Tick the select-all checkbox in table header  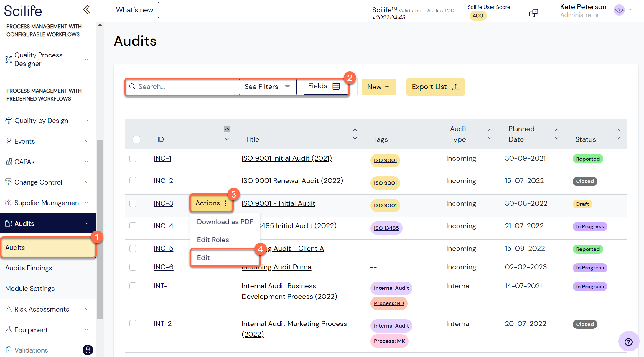coord(136,139)
